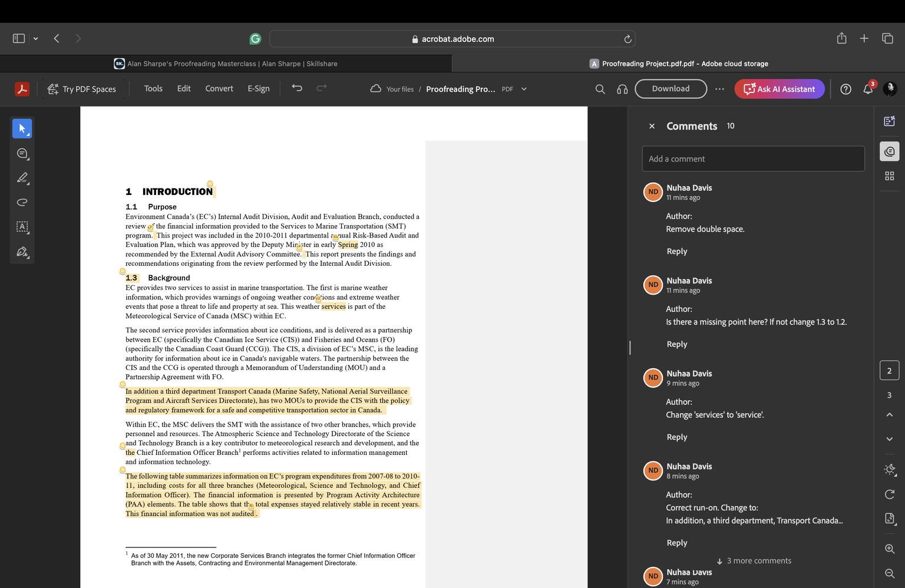Open Try PDF Spaces
This screenshot has width=905, height=588.
[x=82, y=89]
